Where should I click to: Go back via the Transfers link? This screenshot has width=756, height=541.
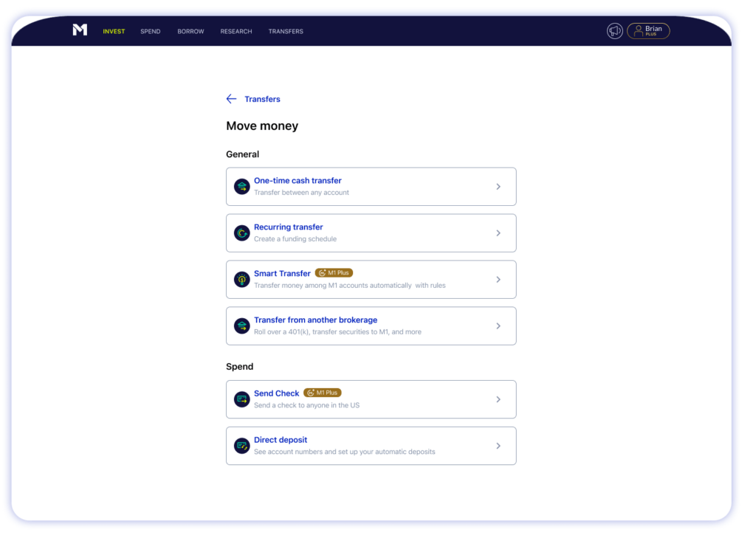point(262,99)
